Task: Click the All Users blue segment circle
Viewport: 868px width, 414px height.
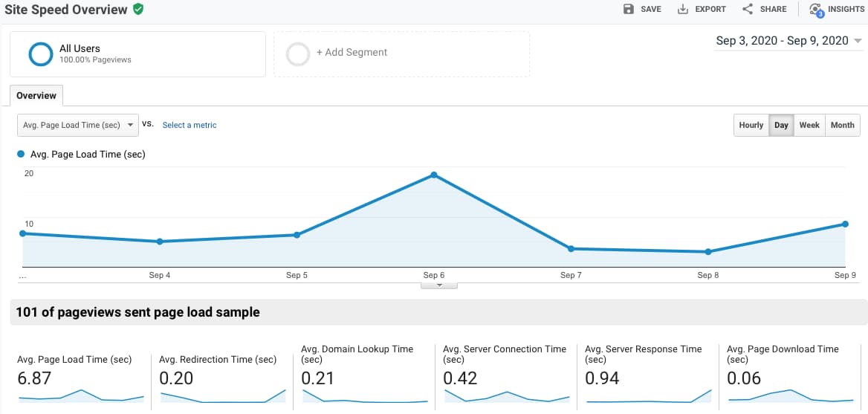Action: [x=41, y=54]
